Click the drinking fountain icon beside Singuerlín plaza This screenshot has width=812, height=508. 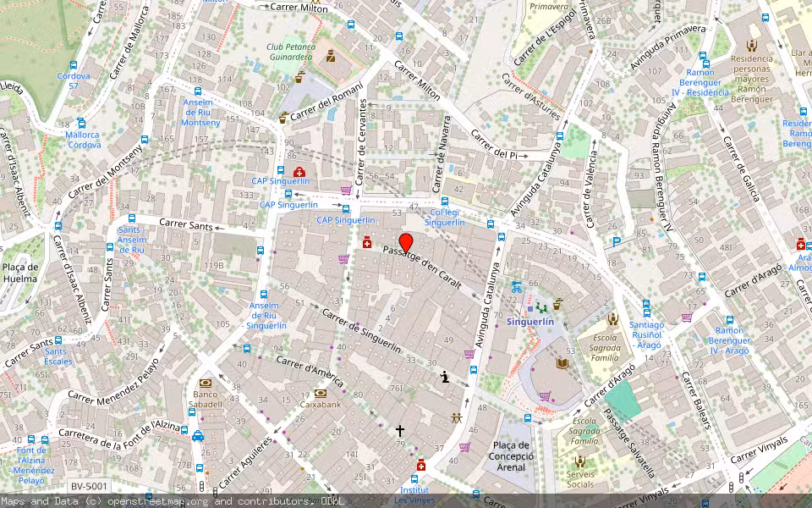pyautogui.click(x=557, y=301)
